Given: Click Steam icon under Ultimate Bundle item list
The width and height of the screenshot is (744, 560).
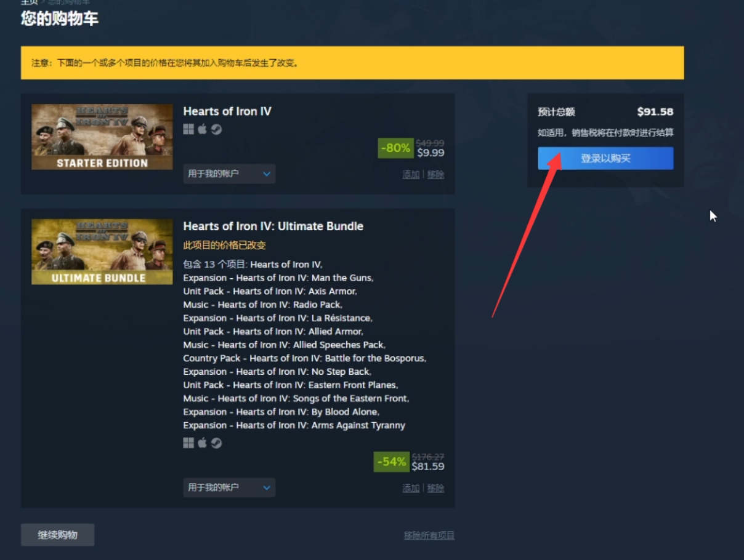Looking at the screenshot, I should click(x=216, y=443).
